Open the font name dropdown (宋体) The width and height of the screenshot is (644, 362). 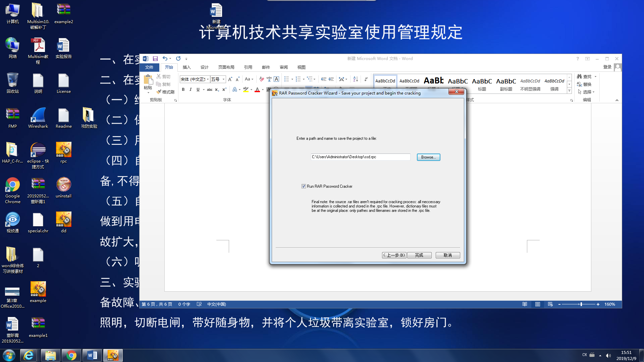(x=208, y=79)
